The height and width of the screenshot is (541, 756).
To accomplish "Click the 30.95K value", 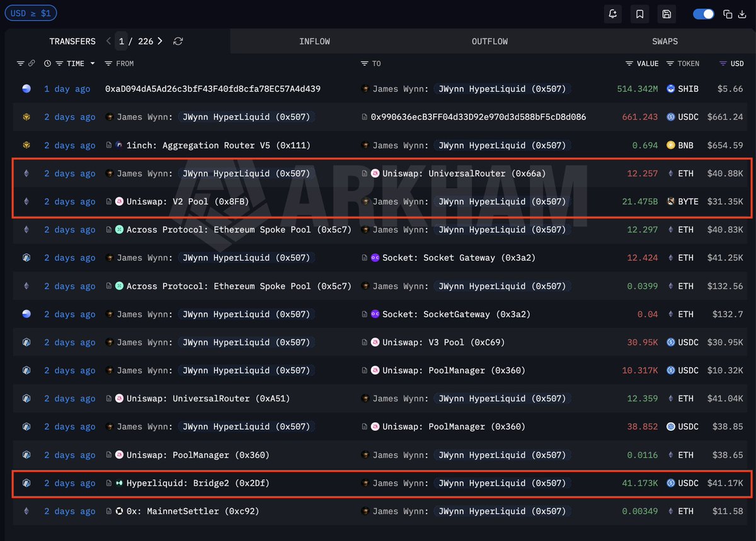I will [x=643, y=343].
